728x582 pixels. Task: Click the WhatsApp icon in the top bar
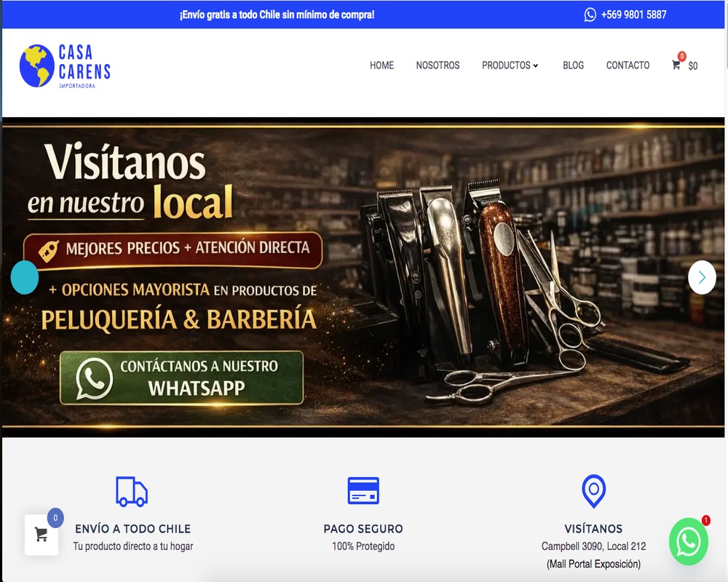(590, 15)
